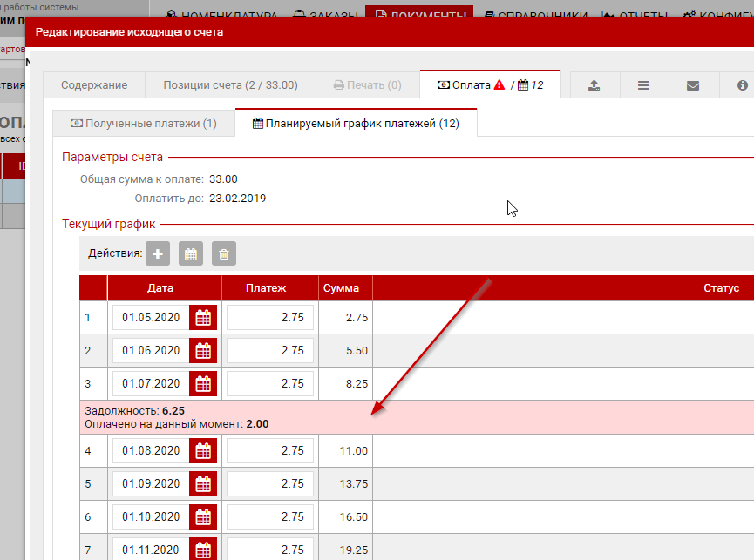The width and height of the screenshot is (754, 560).
Task: Open the upload icon tab
Action: [594, 85]
